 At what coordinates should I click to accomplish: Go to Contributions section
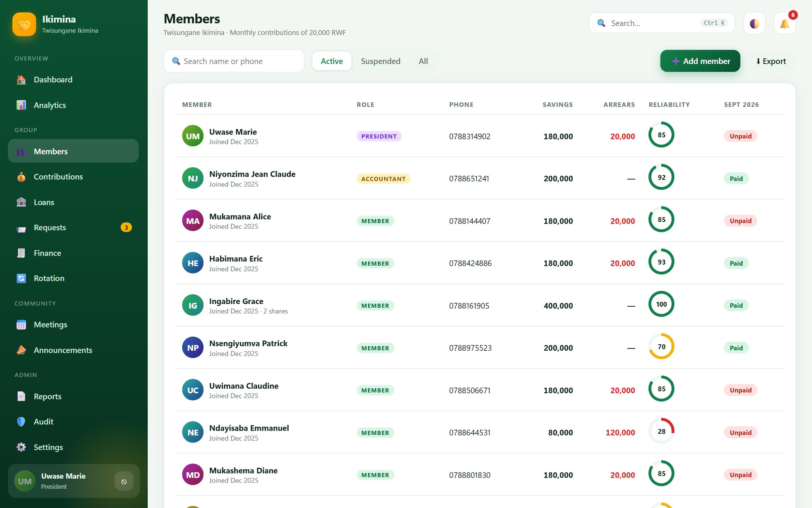(73, 177)
